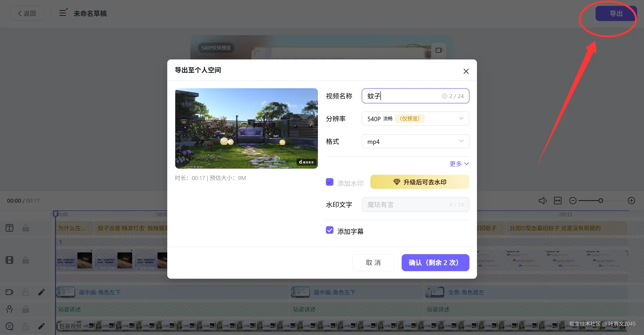Click the hamburger menu icon by the draft title
644x335 pixels.
(x=63, y=13)
